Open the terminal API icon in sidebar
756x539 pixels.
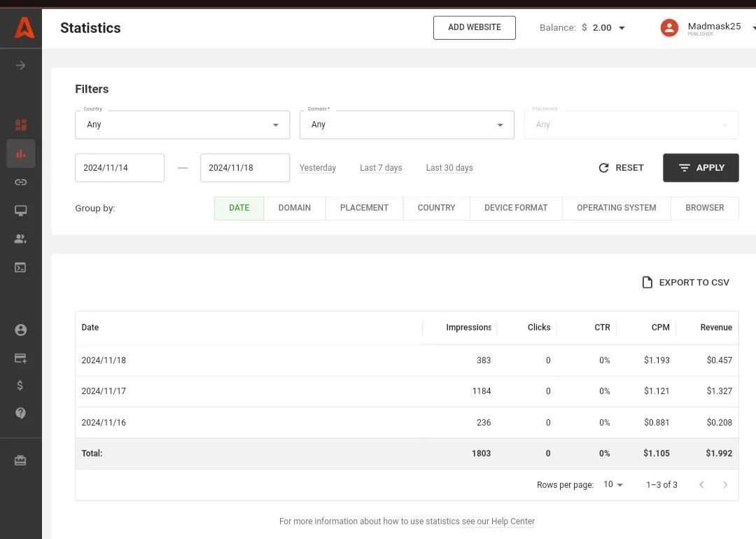tap(21, 267)
